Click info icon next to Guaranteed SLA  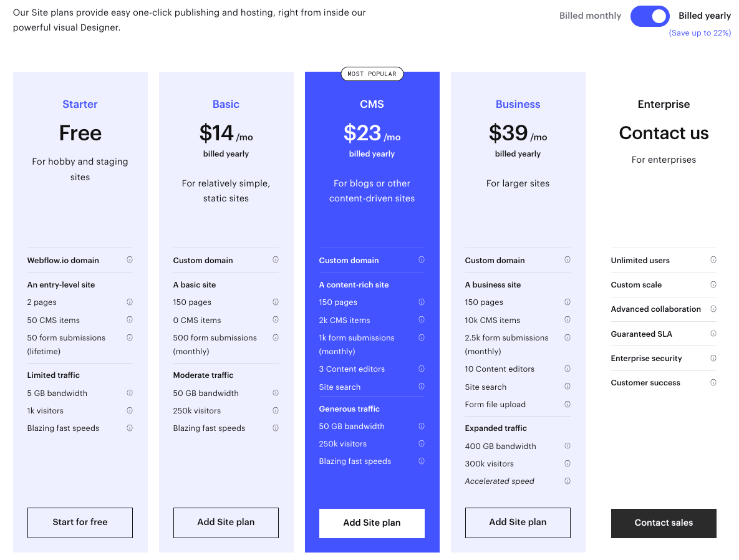[713, 333]
